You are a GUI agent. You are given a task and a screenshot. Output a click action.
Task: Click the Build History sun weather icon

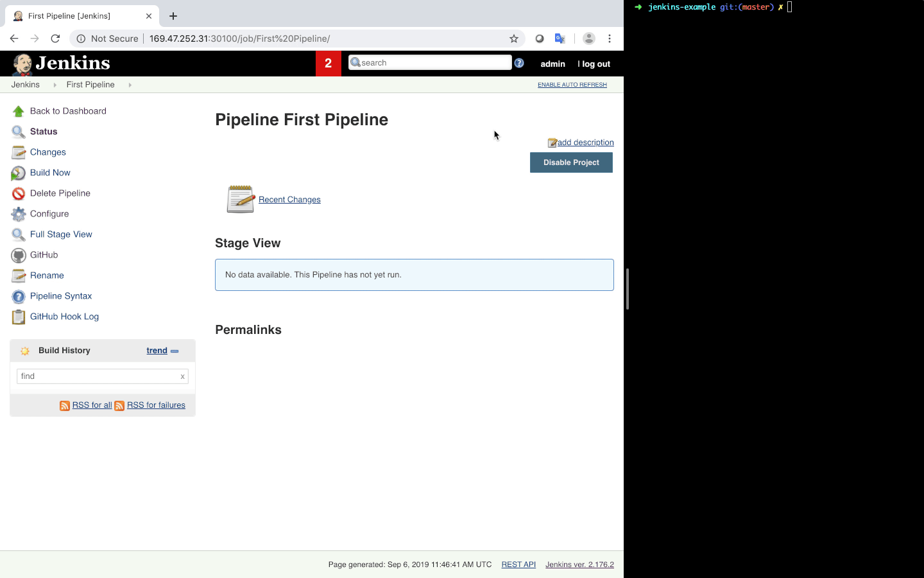pyautogui.click(x=25, y=351)
